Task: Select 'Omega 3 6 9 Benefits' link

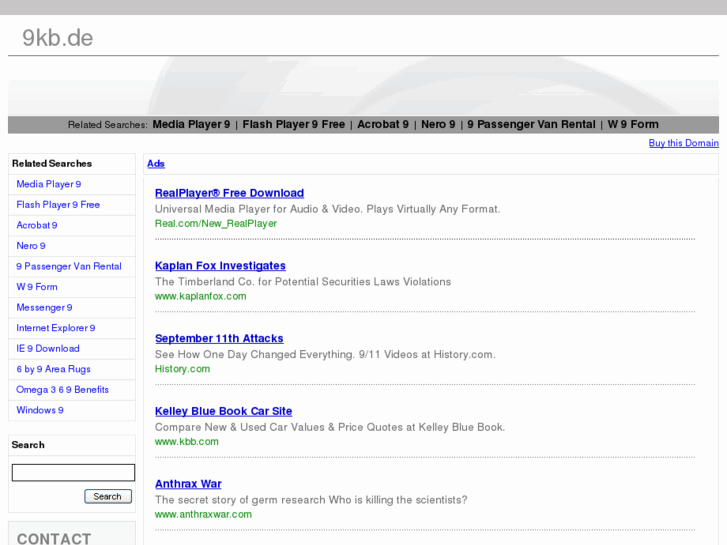Action: point(62,390)
